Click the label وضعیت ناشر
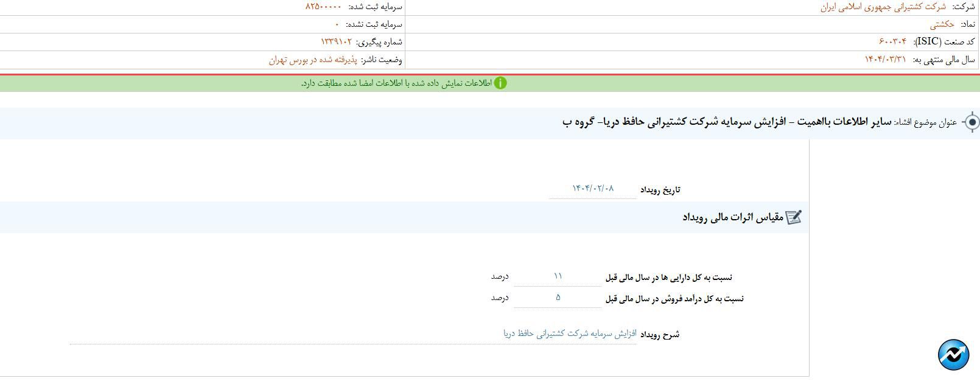 point(382,60)
